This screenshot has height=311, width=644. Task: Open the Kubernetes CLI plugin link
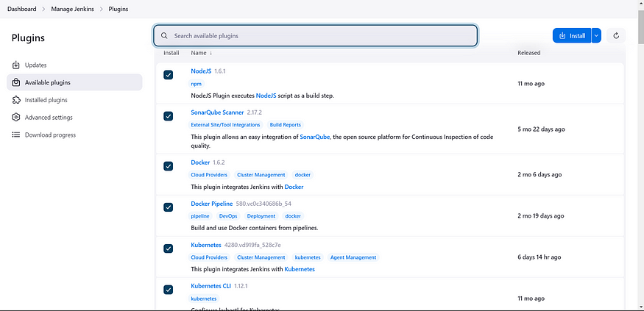point(210,286)
